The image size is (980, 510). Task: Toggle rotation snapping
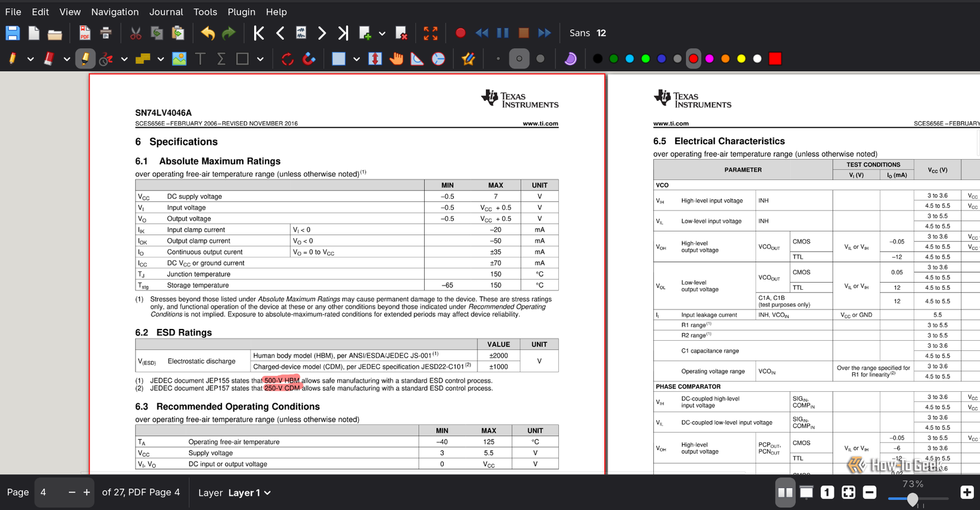[x=287, y=59]
